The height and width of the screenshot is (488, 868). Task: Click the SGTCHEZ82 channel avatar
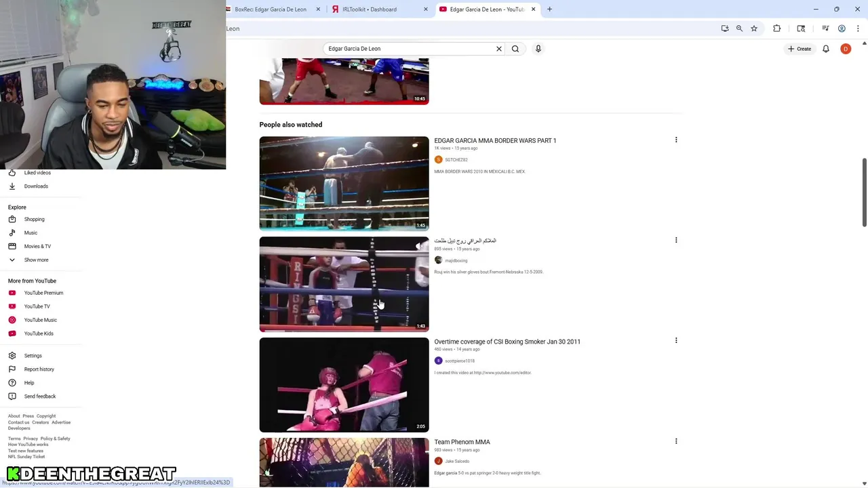pyautogui.click(x=438, y=160)
